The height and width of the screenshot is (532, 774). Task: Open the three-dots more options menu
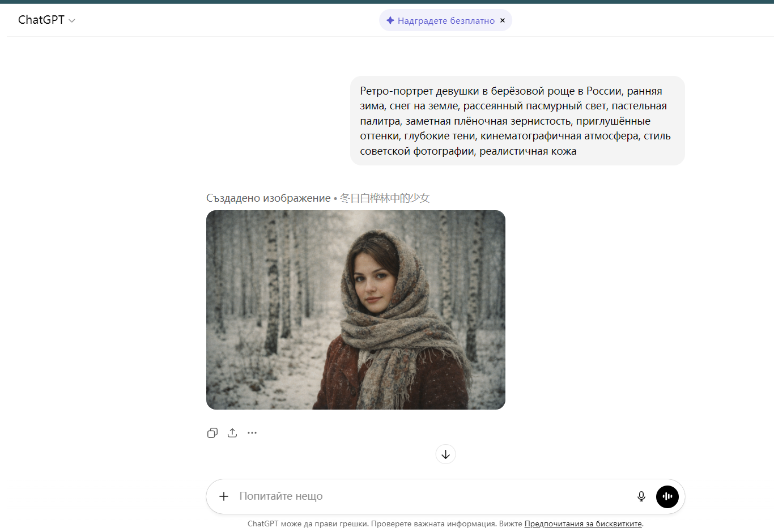click(252, 433)
